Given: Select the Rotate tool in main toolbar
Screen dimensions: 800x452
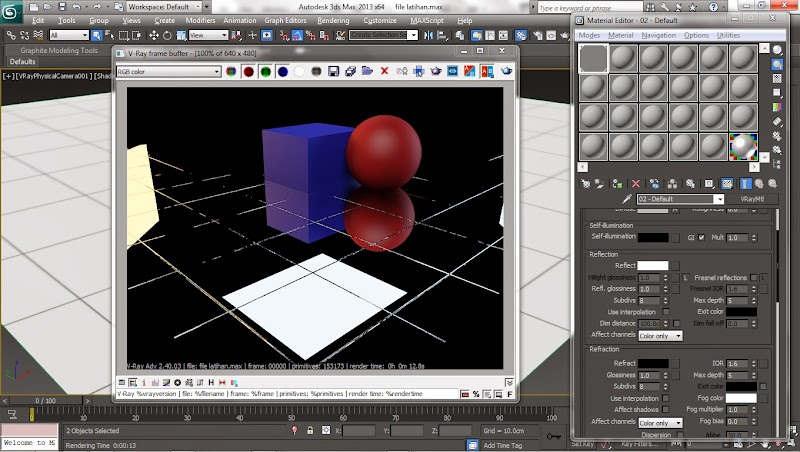Looking at the screenshot, I should point(167,35).
